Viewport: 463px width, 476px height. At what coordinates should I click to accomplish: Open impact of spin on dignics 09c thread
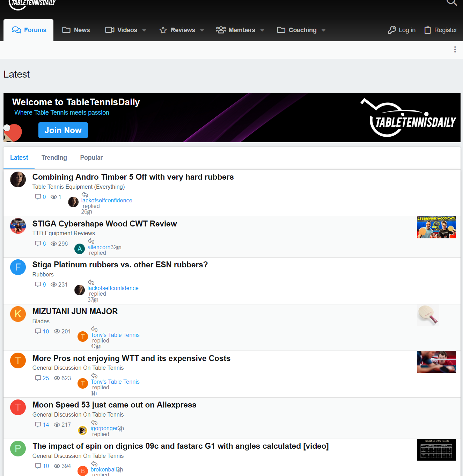pos(181,446)
